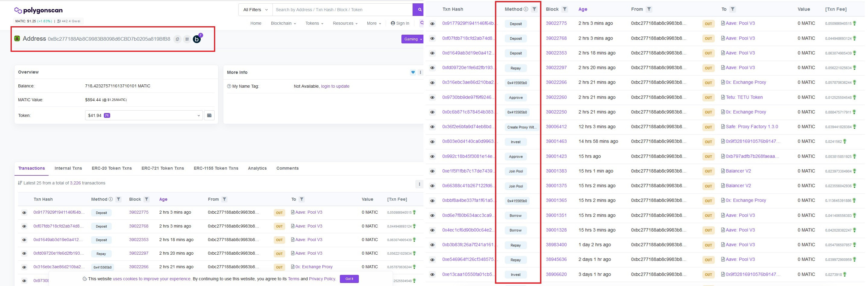Switch to the Internal Txns tab
Screen dimensions: 868x286
tap(68, 168)
